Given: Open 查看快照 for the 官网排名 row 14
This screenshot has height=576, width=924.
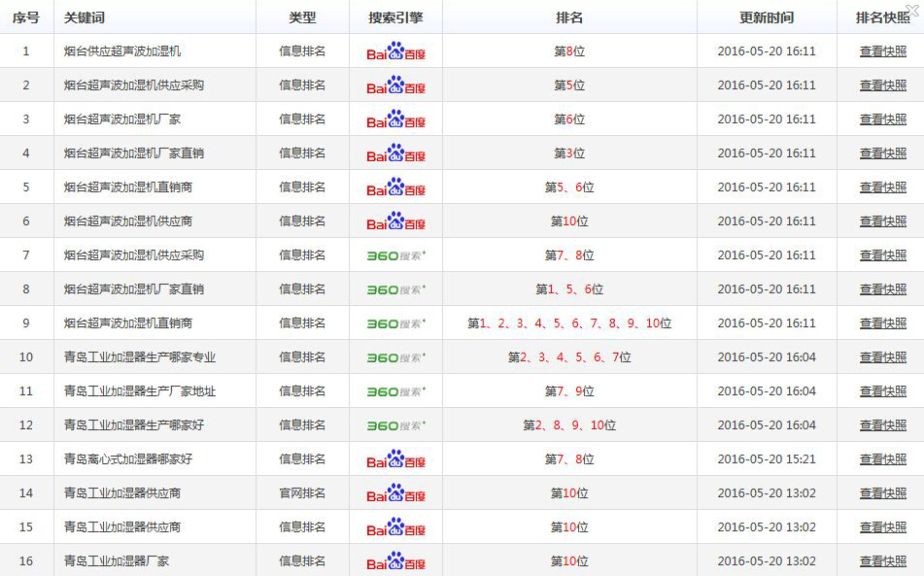Looking at the screenshot, I should [x=882, y=493].
